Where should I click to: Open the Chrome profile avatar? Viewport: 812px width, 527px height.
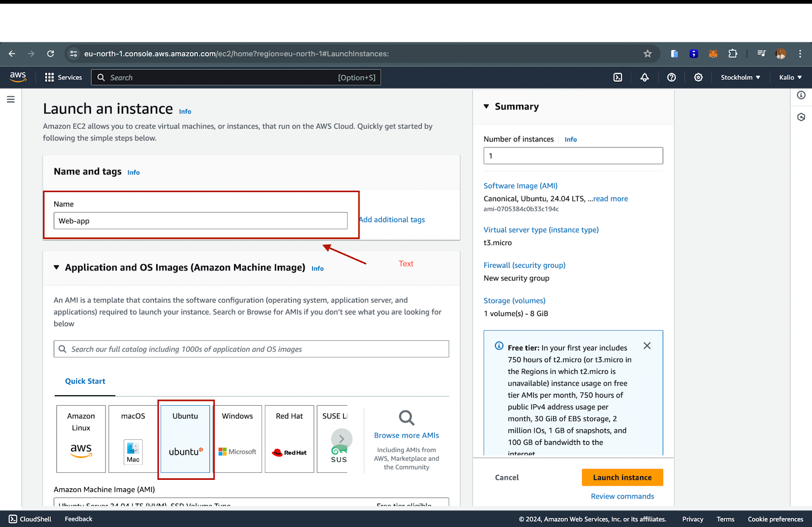[x=781, y=54]
